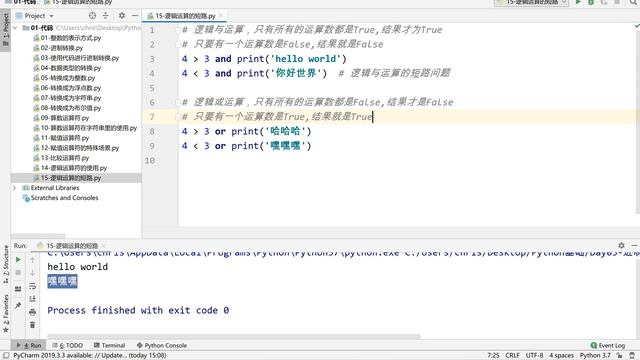640x360 pixels.
Task: Click the Up arrow in Run panel
Action: [32, 260]
